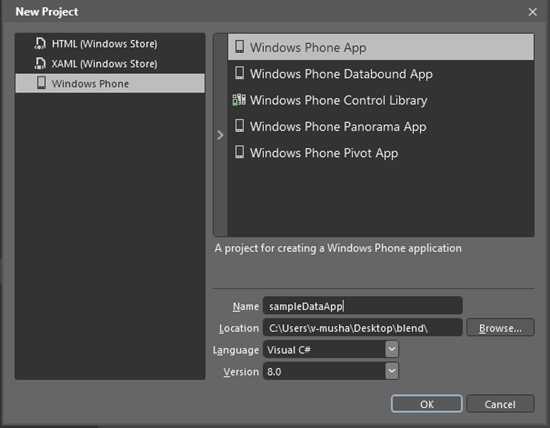Click the Control Library template icon
This screenshot has width=550, height=428.
pyautogui.click(x=239, y=100)
